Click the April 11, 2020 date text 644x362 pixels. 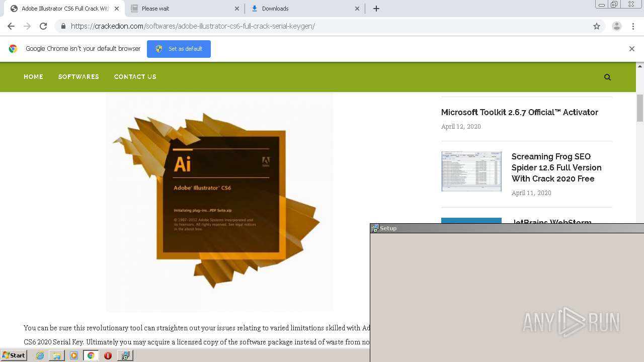click(x=531, y=193)
